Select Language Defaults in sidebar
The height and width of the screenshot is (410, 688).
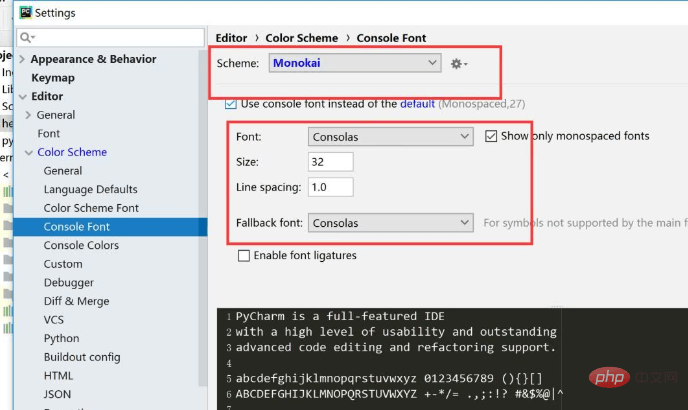click(90, 189)
